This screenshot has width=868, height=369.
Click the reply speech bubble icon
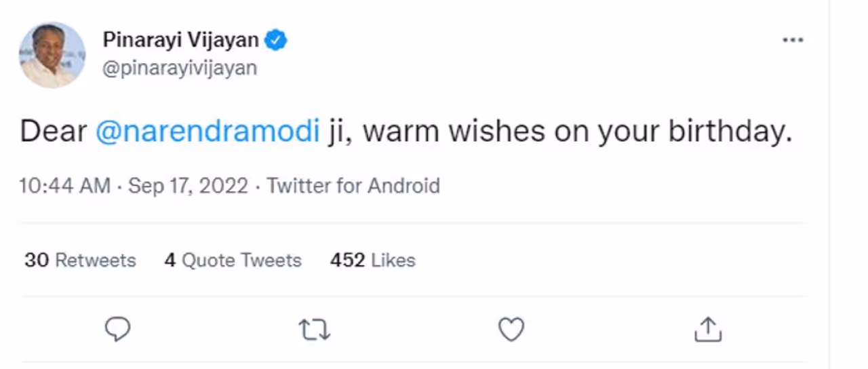click(x=117, y=330)
